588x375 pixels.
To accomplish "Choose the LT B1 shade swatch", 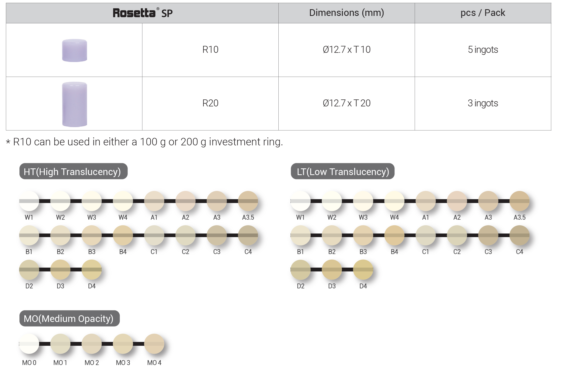I will point(300,235).
